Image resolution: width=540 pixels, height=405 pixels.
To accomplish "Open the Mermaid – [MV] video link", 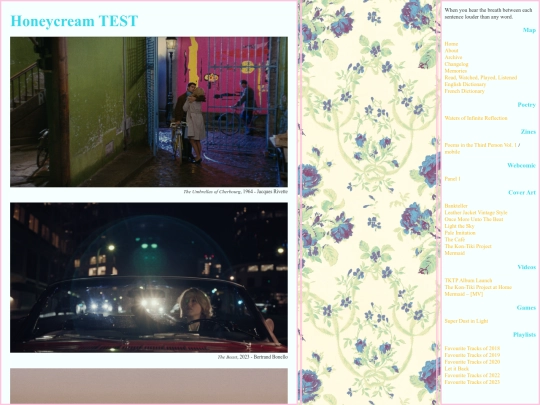I will (x=464, y=294).
